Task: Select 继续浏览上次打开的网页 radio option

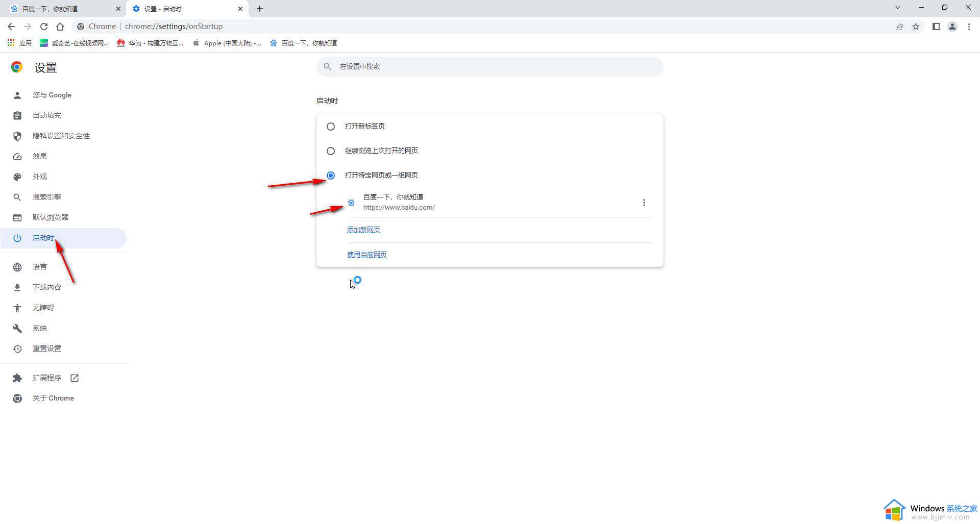Action: click(331, 151)
